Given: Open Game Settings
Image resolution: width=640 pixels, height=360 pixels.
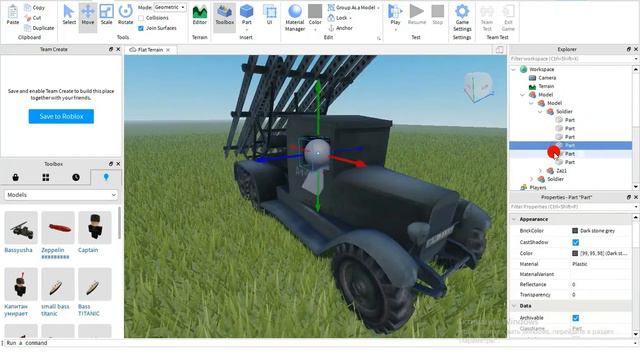Looking at the screenshot, I should [462, 18].
